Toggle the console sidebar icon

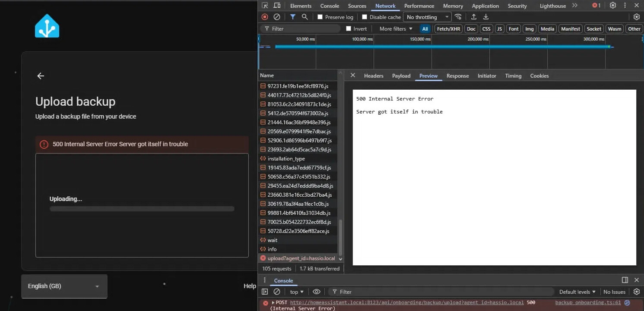point(265,292)
